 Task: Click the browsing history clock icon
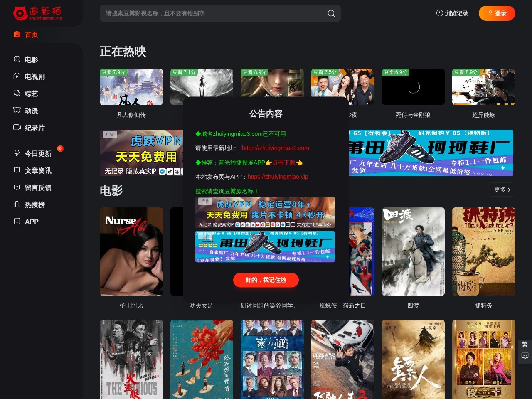point(439,13)
